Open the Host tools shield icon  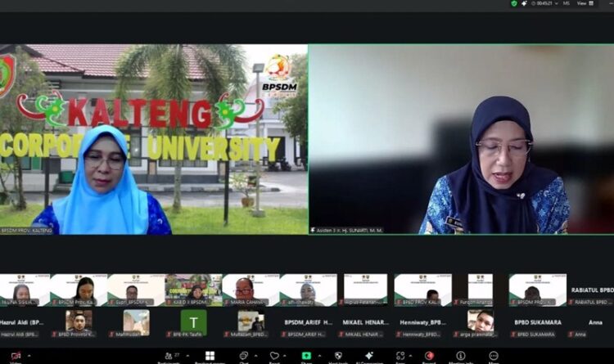[x=338, y=355]
